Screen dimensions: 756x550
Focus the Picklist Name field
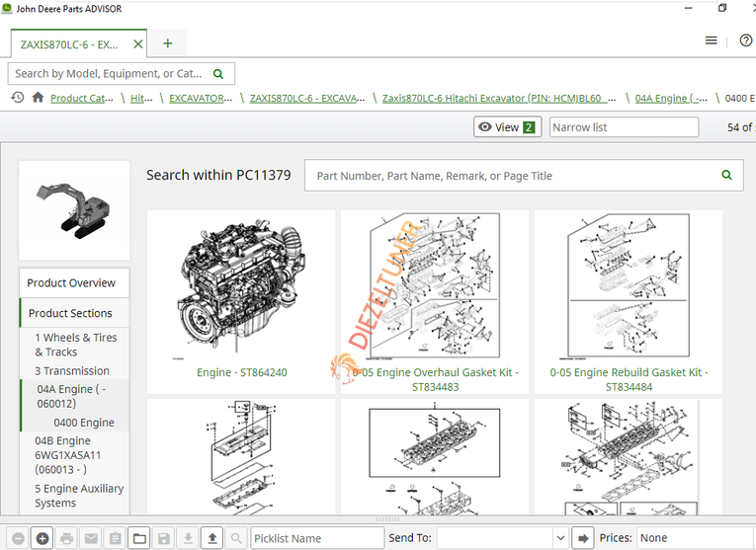click(x=317, y=538)
